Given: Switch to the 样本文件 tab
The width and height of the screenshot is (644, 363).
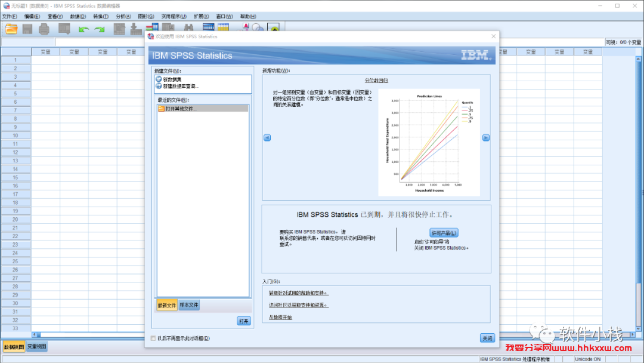Looking at the screenshot, I should [x=189, y=305].
